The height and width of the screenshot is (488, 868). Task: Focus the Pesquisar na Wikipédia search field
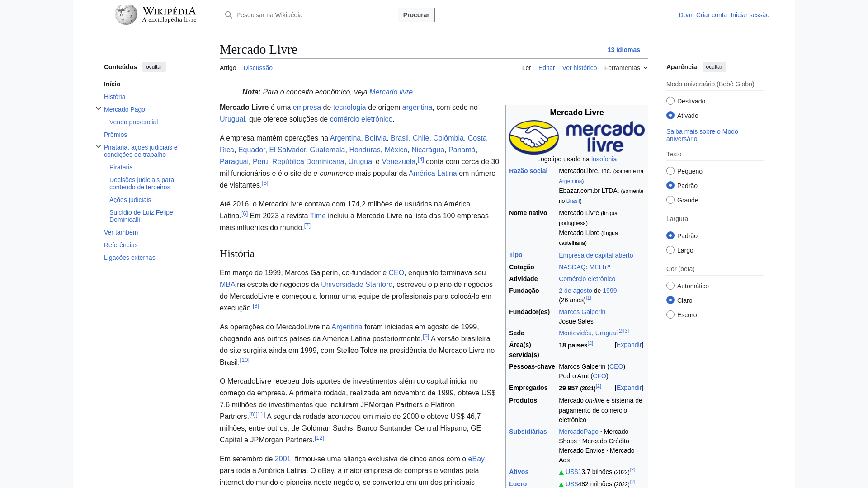[309, 15]
